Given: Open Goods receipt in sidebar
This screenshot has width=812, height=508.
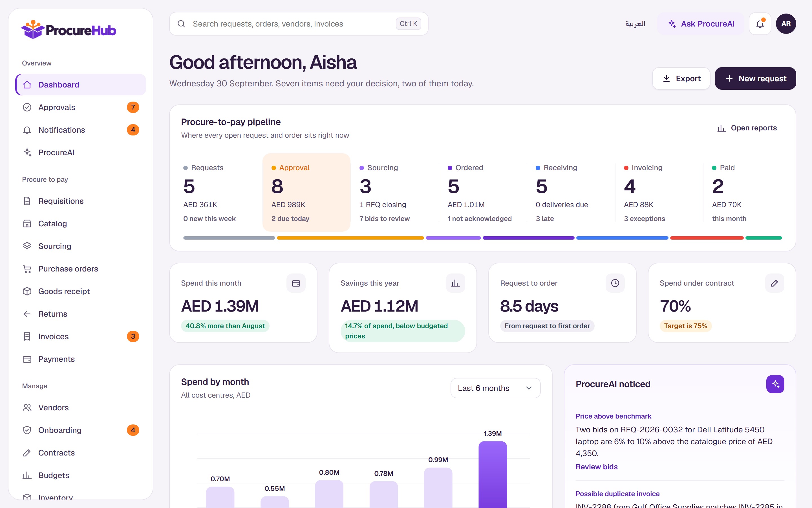Looking at the screenshot, I should 81,291.
